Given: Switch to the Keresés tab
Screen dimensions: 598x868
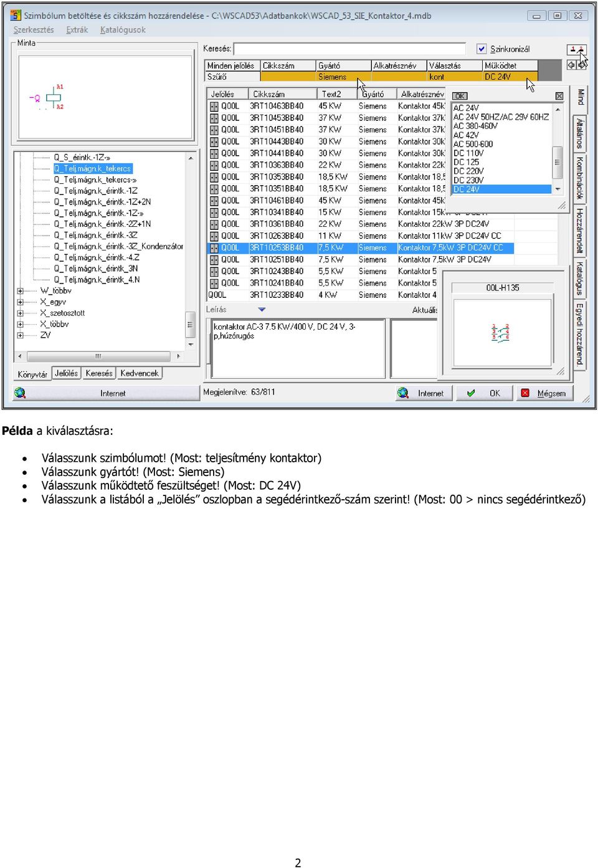Looking at the screenshot, I should (99, 373).
